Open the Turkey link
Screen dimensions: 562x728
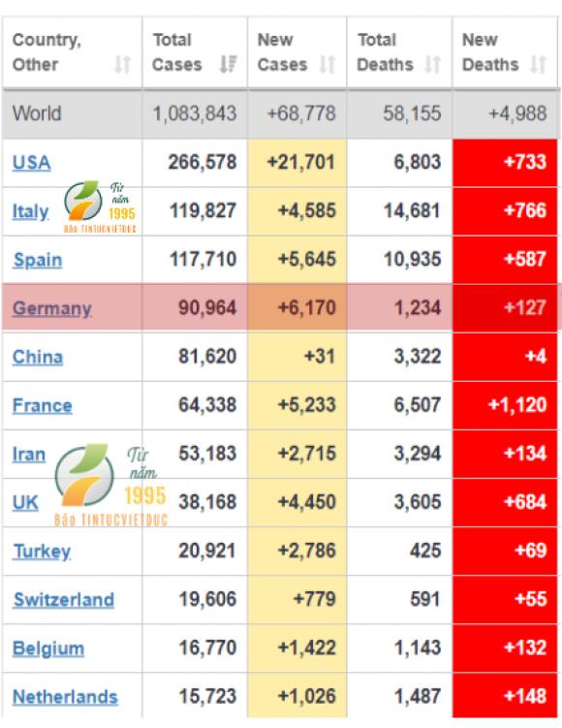click(43, 552)
